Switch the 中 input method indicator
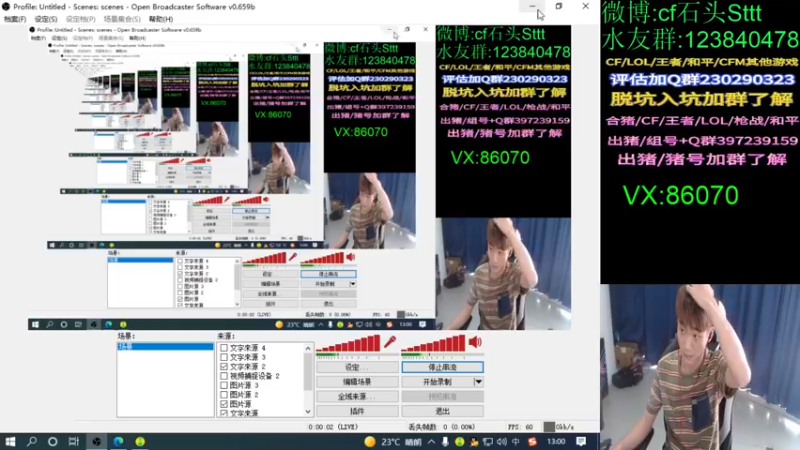The image size is (800, 450). [x=516, y=442]
